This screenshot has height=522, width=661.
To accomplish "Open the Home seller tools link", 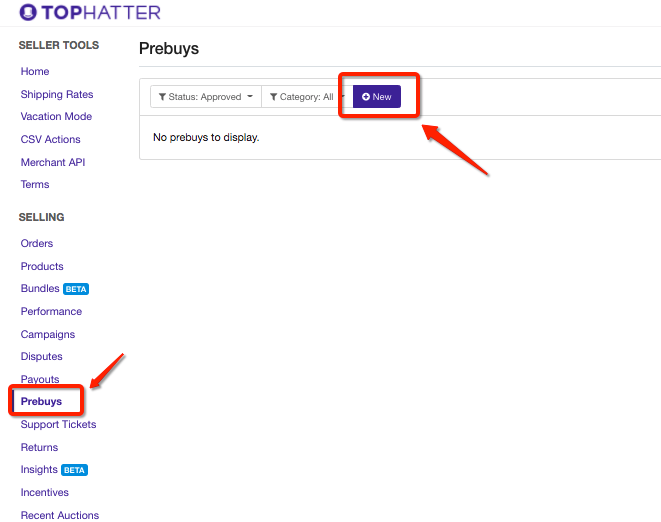I will coord(35,71).
